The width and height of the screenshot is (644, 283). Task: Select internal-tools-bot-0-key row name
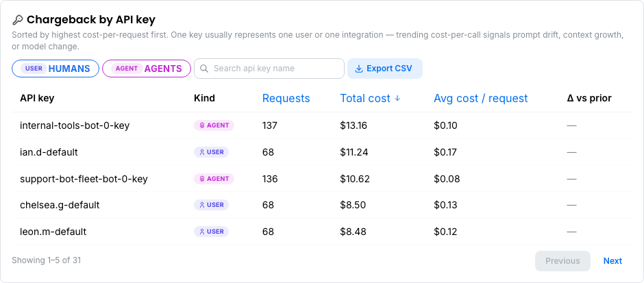tap(75, 125)
